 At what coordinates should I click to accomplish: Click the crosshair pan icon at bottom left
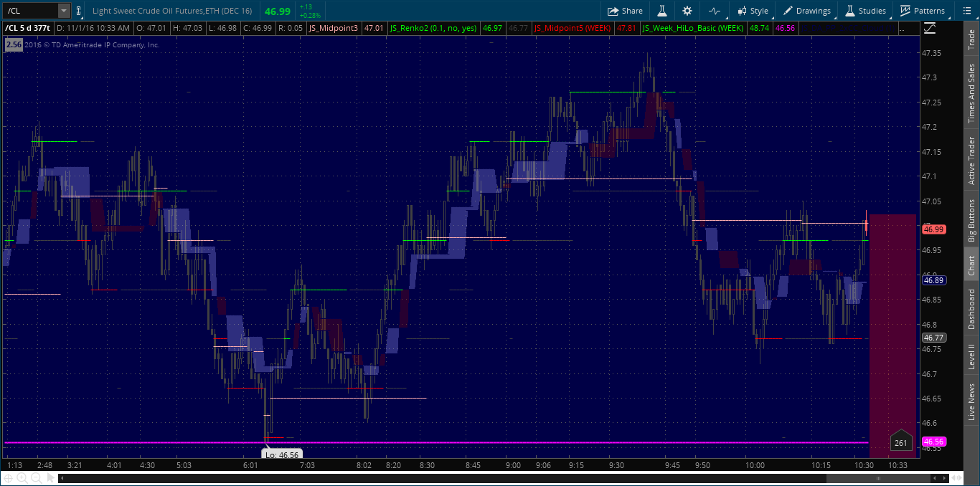coord(9,477)
